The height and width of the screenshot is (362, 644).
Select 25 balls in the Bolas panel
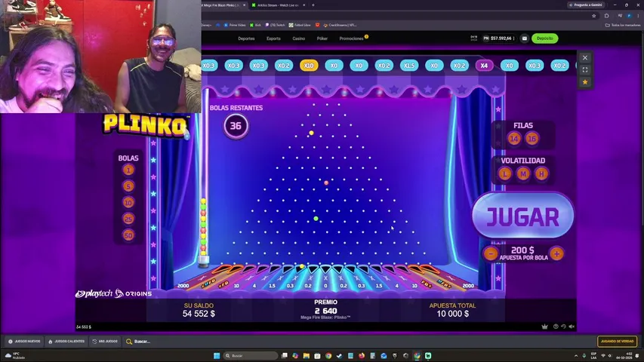point(128,219)
